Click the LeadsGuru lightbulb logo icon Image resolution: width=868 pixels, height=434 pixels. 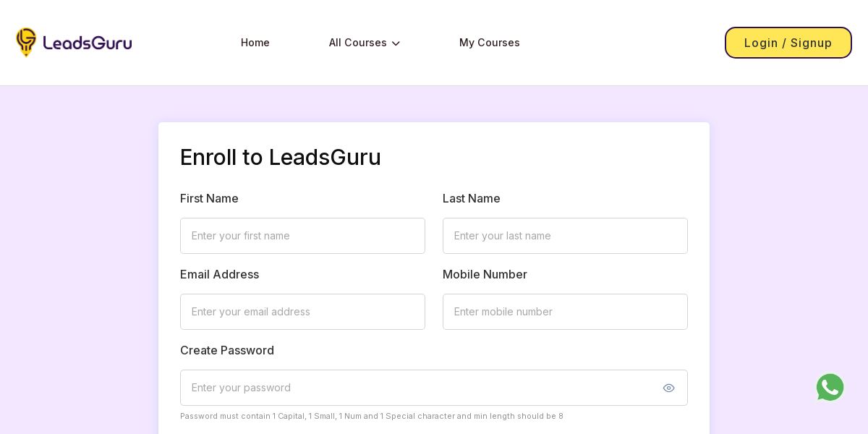click(26, 42)
